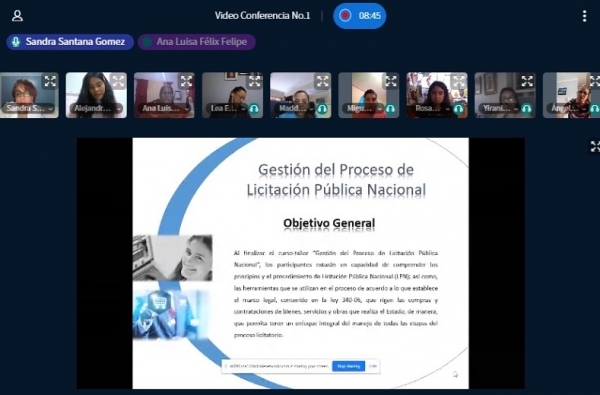This screenshot has height=395, width=600.
Task: Maximize Ana Luisa's webcam tile
Action: pos(186,81)
